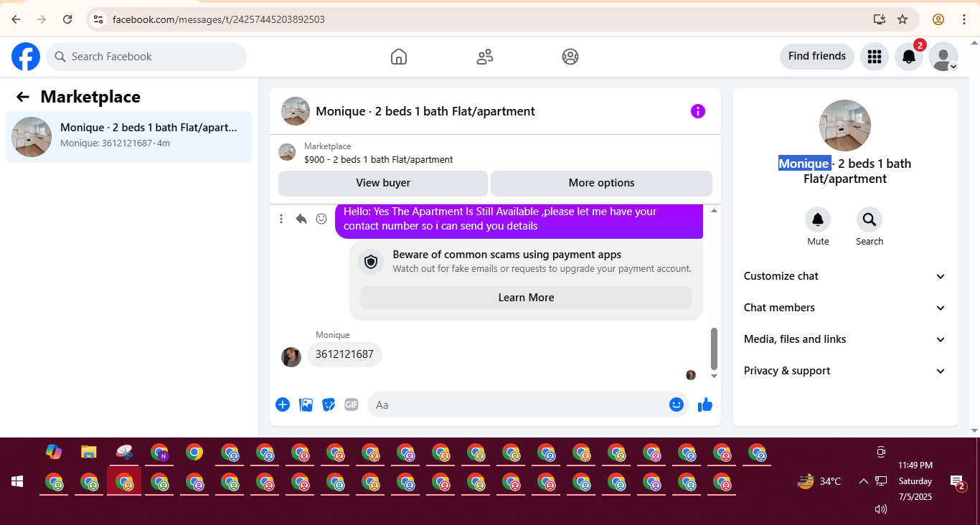Open emoji picker in message box

tap(676, 405)
